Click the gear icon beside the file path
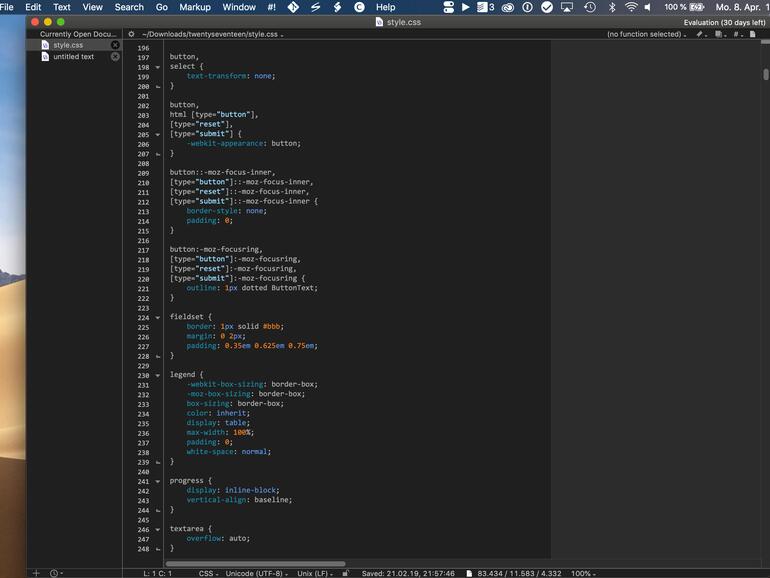Image resolution: width=770 pixels, height=578 pixels. click(131, 34)
